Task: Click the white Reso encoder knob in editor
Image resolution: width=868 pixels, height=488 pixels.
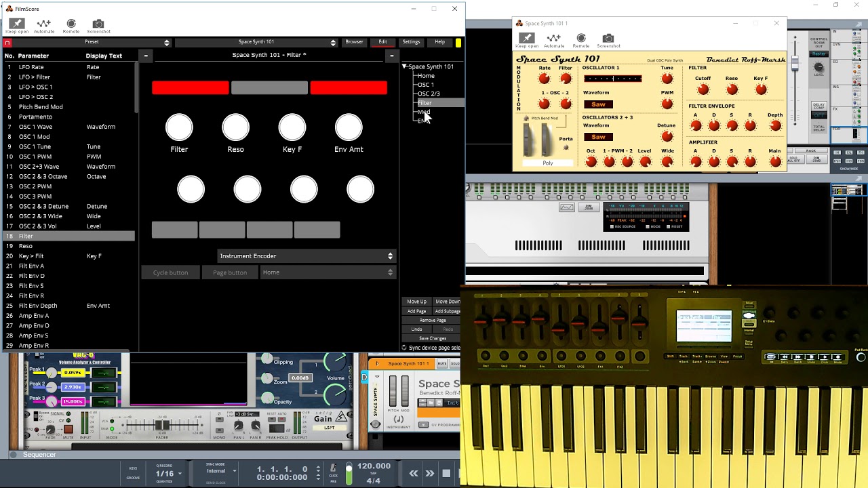Action: [235, 127]
